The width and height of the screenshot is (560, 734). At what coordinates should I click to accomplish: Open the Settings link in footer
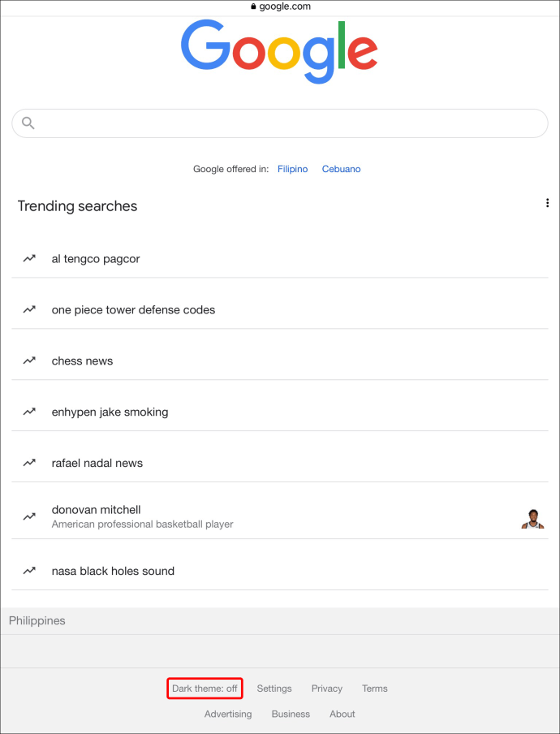[274, 689]
